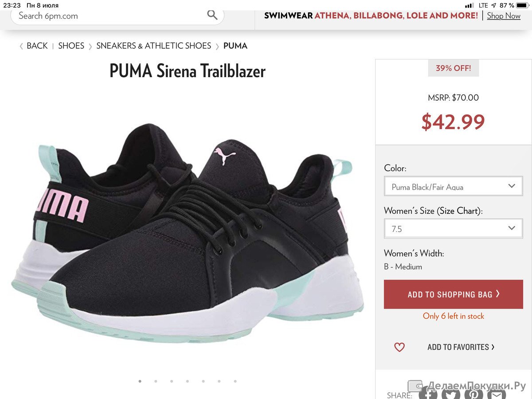Click ADD TO SHOPPING BAG button
Viewport: 532px width, 399px height.
[453, 294]
